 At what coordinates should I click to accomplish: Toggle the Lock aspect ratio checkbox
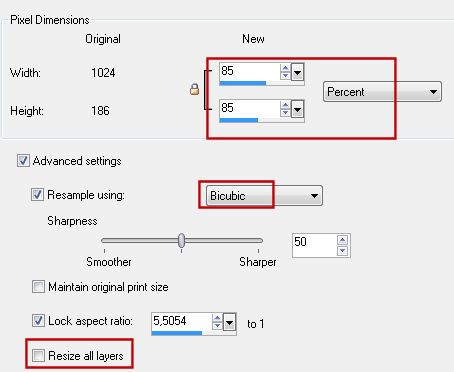38,321
